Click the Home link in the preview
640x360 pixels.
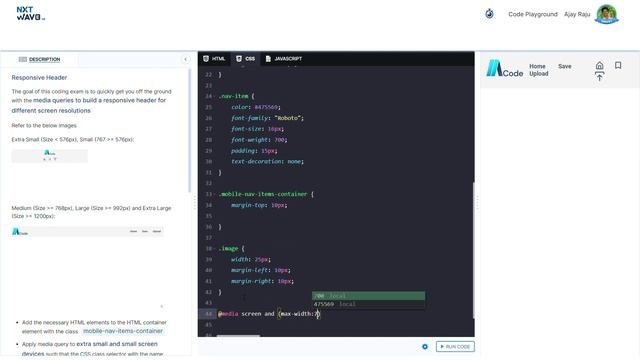[x=537, y=66]
